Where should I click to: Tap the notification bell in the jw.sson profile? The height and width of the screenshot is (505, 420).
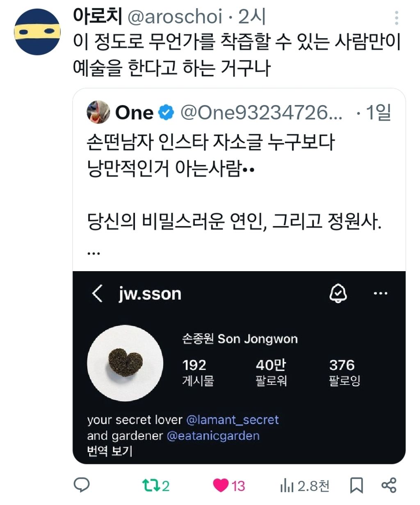pos(337,294)
